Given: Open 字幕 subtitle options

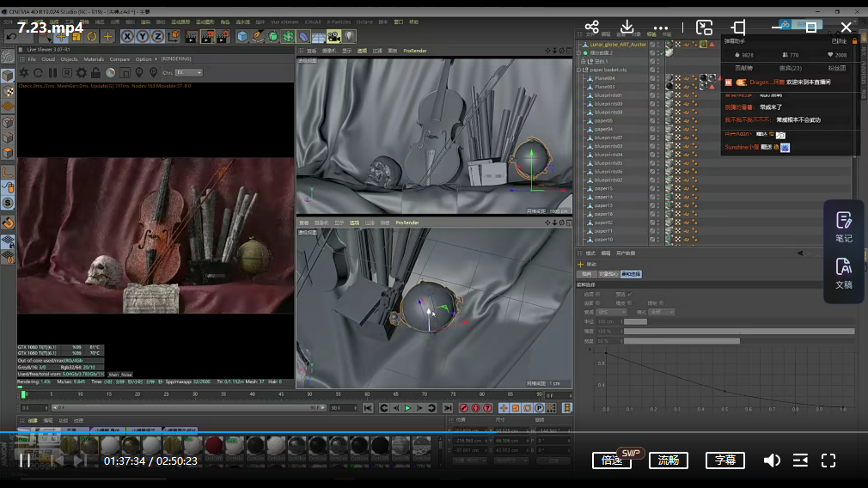Looking at the screenshot, I should pyautogui.click(x=725, y=461).
